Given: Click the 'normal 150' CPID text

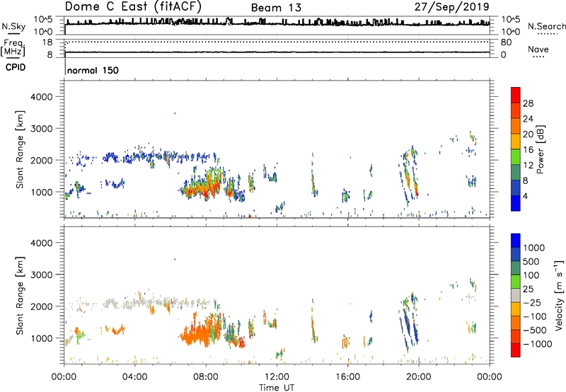Looking at the screenshot, I should (x=93, y=70).
